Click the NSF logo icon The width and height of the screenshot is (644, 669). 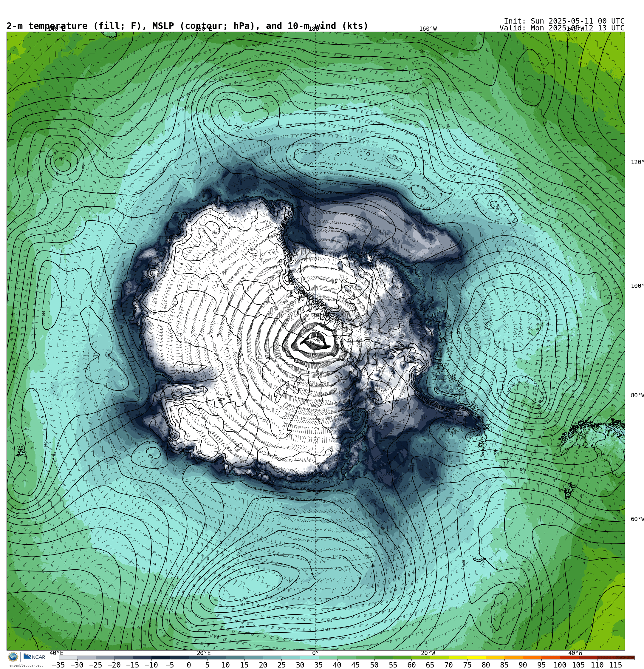click(x=13, y=656)
